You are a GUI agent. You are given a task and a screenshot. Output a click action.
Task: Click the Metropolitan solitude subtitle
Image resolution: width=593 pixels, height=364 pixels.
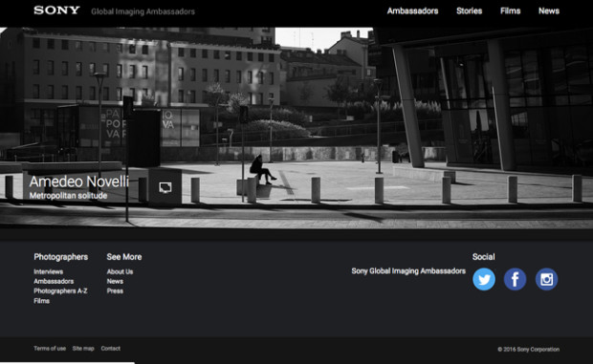(x=69, y=196)
